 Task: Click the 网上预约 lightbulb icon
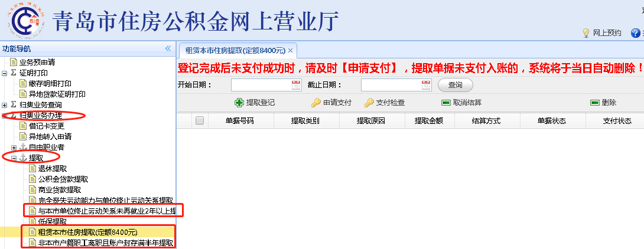pos(586,33)
